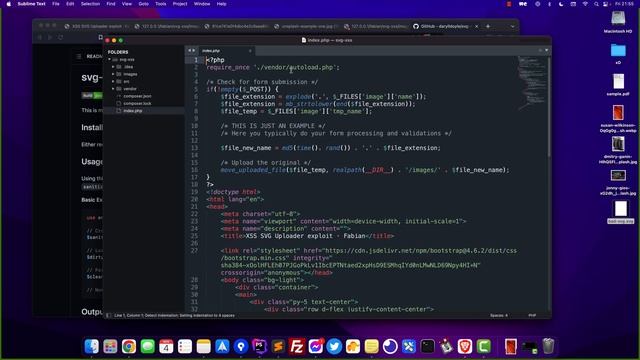Close the GitHub browser tab
This screenshot has width=640, height=360.
[476, 26]
